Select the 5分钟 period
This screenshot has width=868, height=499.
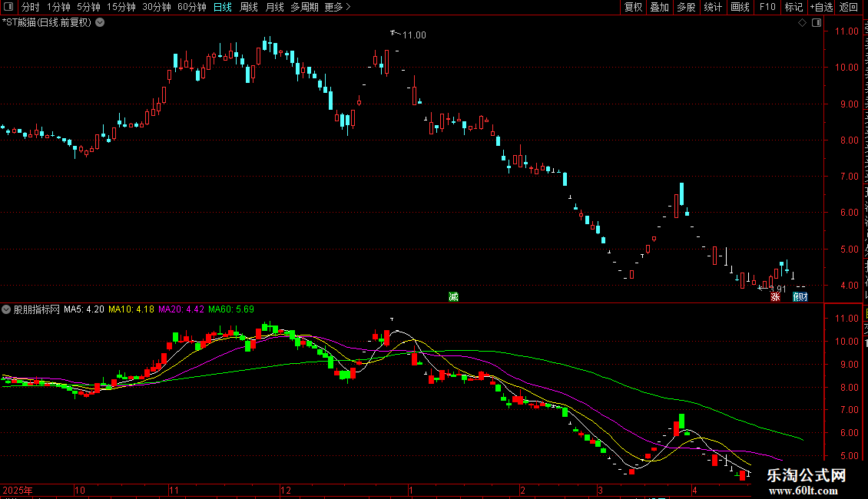[x=88, y=7]
